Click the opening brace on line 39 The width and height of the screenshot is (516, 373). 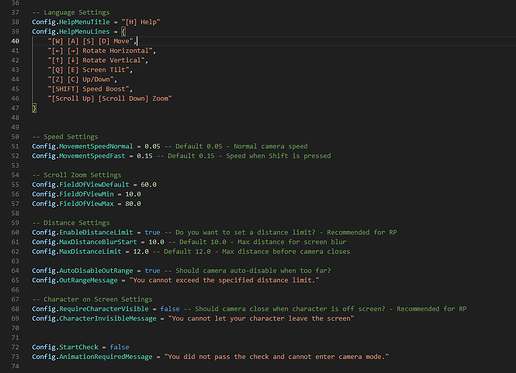pyautogui.click(x=123, y=32)
